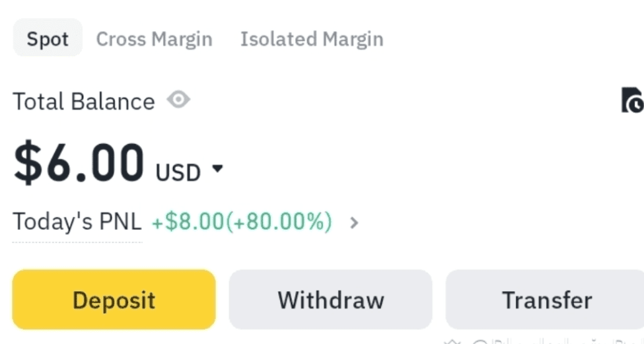This screenshot has height=344, width=644.
Task: Click the green +$8.00 PNL amount
Action: (x=188, y=222)
